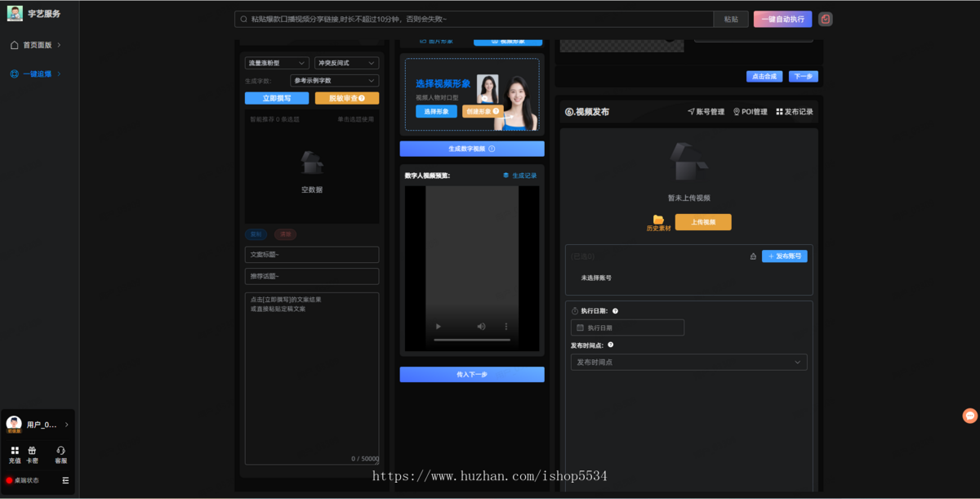Click 传入下一步 button

point(472,374)
